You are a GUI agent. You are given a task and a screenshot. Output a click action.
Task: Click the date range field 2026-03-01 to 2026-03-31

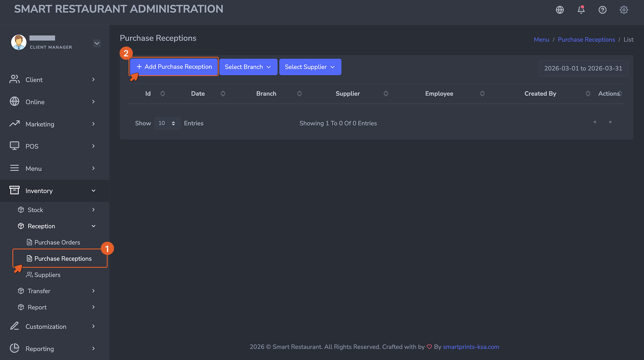[583, 68]
